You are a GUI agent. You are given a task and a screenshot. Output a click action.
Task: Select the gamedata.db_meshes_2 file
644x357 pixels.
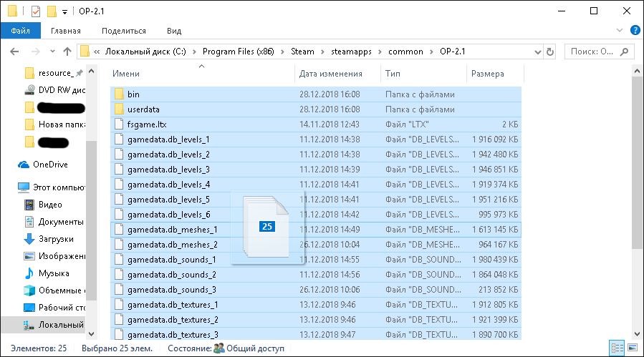tap(316, 245)
